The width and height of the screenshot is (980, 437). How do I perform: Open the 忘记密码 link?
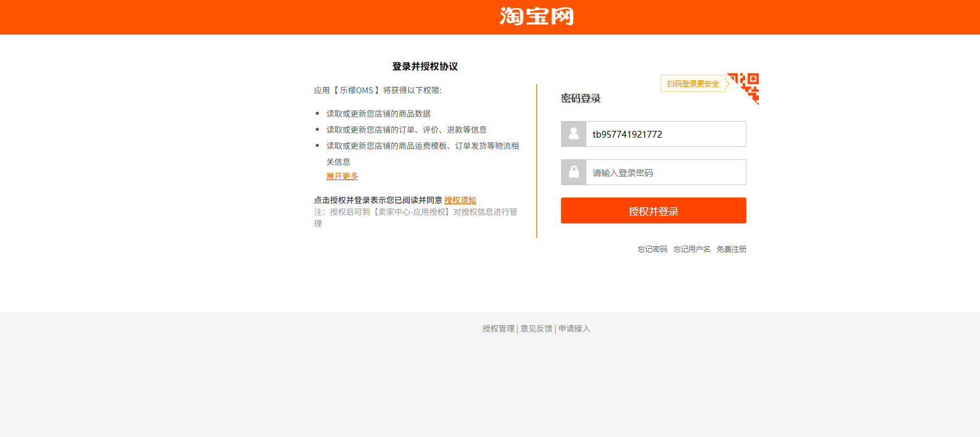[653, 249]
